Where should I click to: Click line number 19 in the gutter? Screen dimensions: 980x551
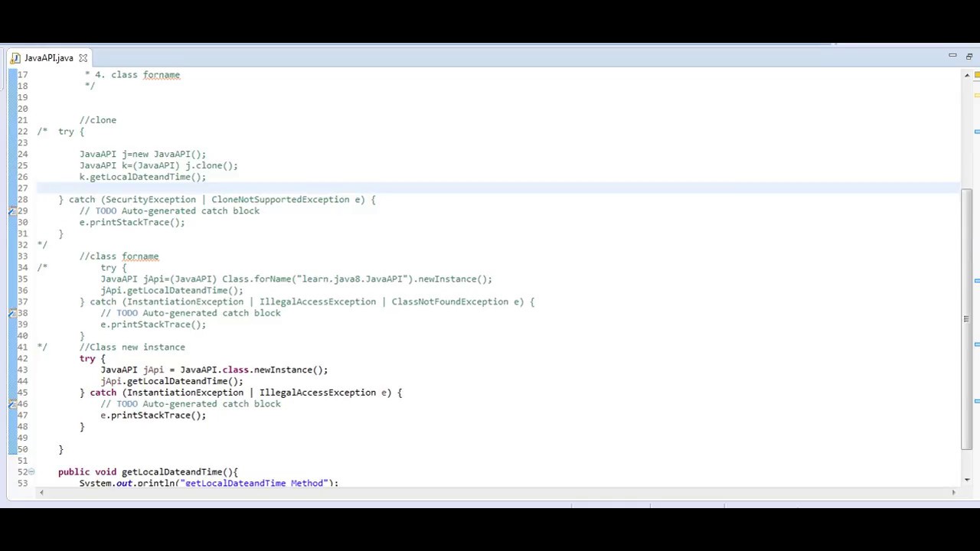tap(22, 97)
